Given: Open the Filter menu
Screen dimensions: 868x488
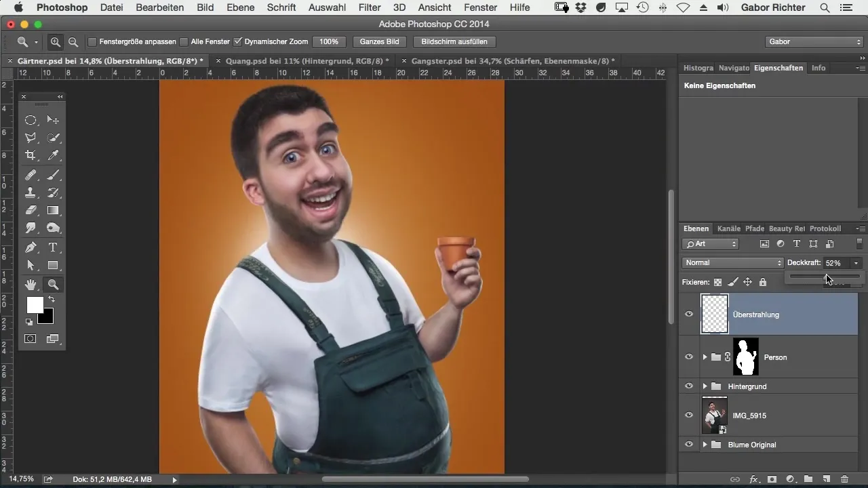Looking at the screenshot, I should 370,7.
